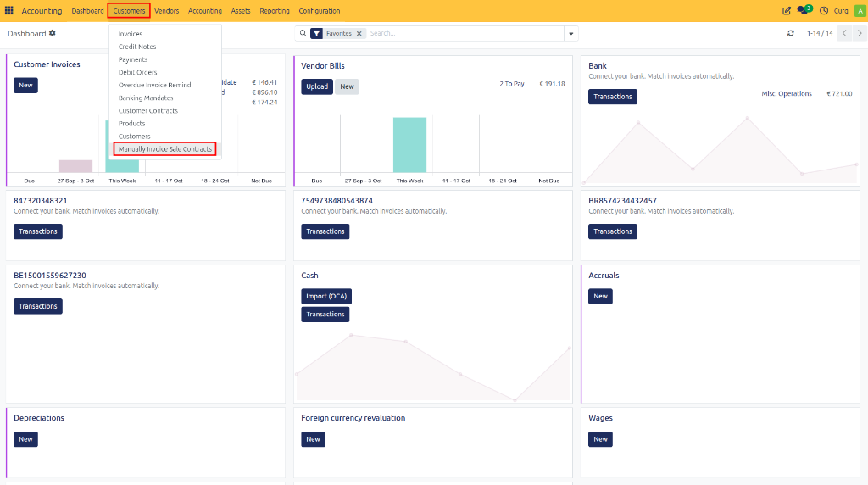
Task: Remove the Favorites filter with the x
Action: click(359, 34)
